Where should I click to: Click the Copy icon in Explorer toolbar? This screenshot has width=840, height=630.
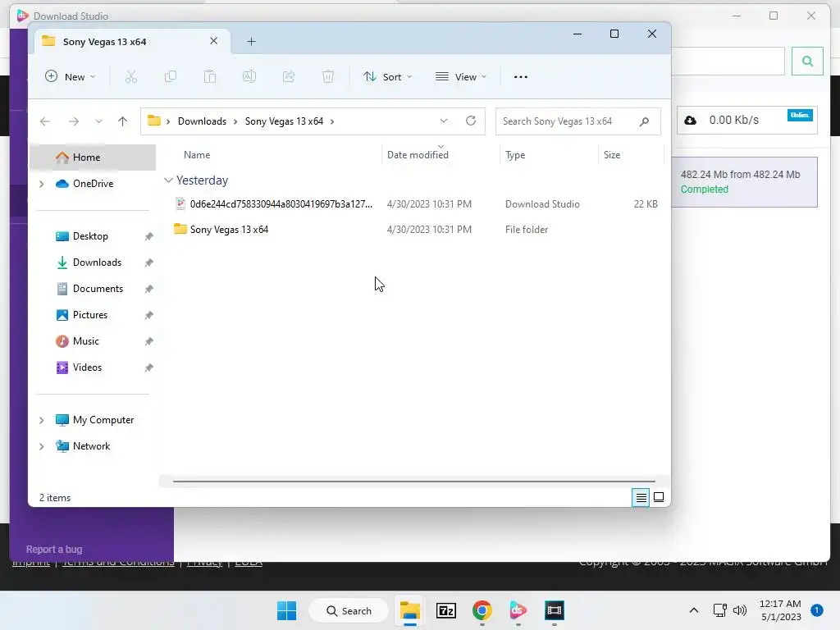tap(171, 76)
